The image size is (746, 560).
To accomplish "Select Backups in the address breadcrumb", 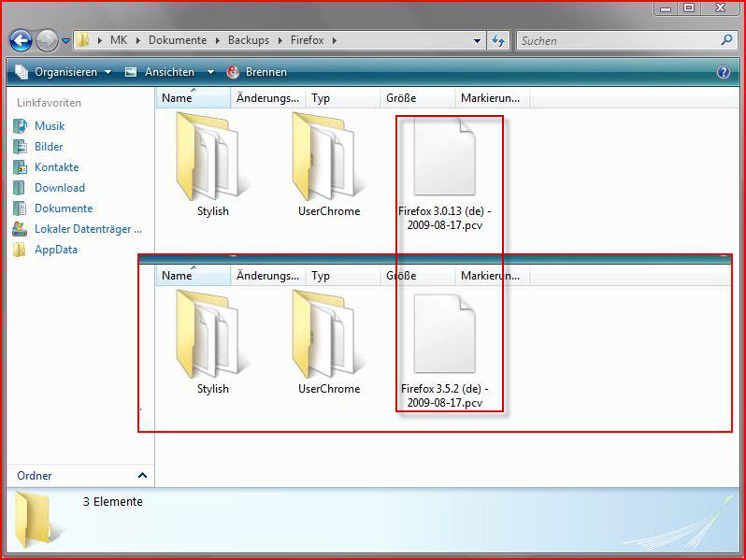I will pyautogui.click(x=249, y=40).
